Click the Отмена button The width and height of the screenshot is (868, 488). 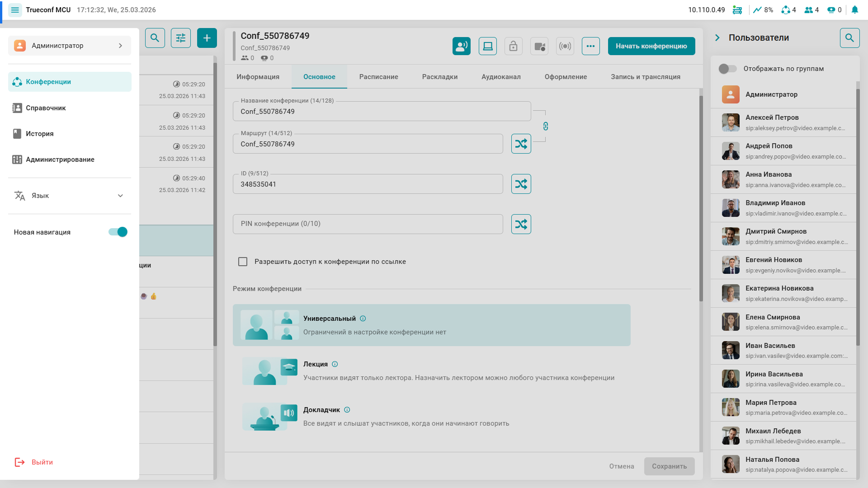click(622, 466)
